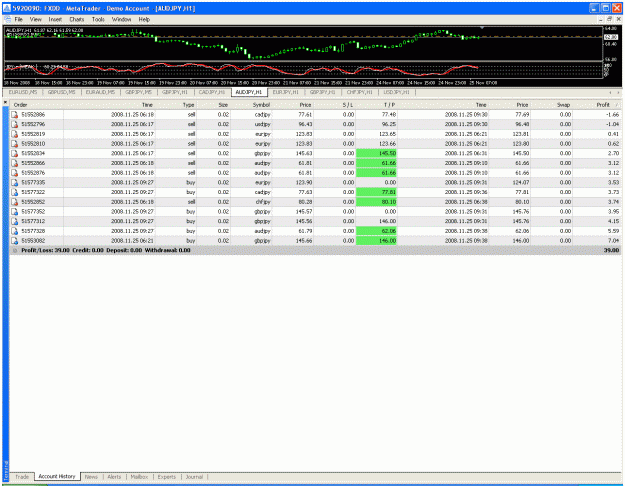Switch to the USDJPY,H1 chart tab
625x486 pixels.
point(396,92)
